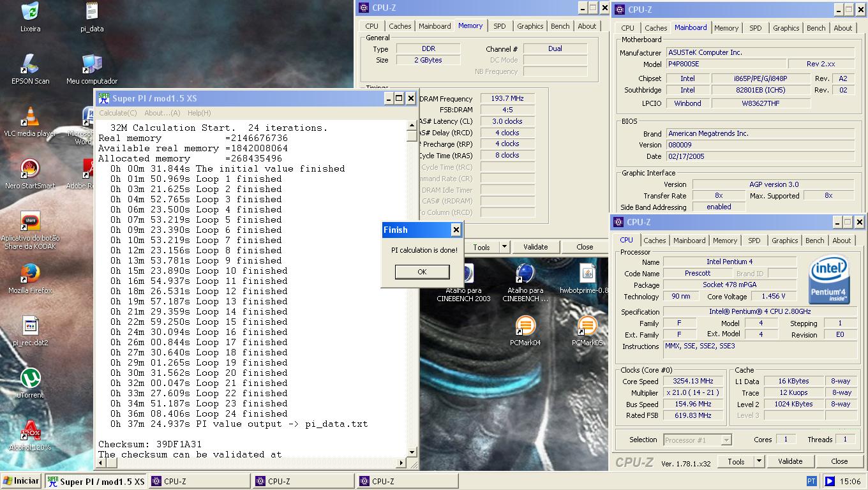This screenshot has height=490, width=868.
Task: Select the hwbotprime jar file icon
Action: click(x=587, y=273)
